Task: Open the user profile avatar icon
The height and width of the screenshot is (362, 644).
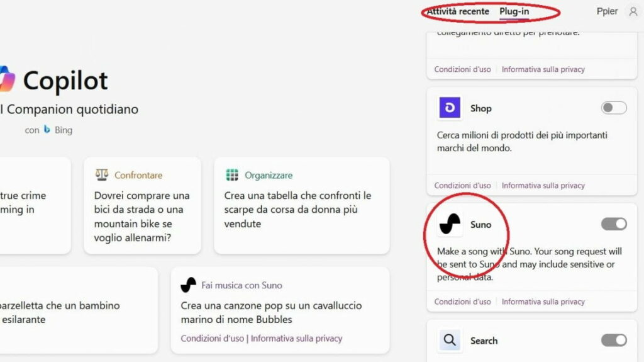Action: pyautogui.click(x=633, y=11)
